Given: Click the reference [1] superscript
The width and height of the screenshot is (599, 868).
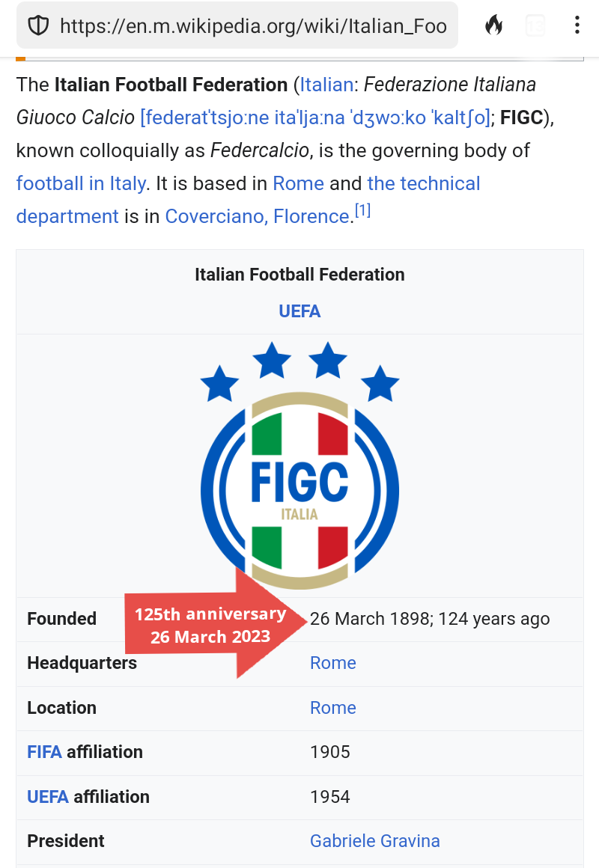Looking at the screenshot, I should [362, 212].
